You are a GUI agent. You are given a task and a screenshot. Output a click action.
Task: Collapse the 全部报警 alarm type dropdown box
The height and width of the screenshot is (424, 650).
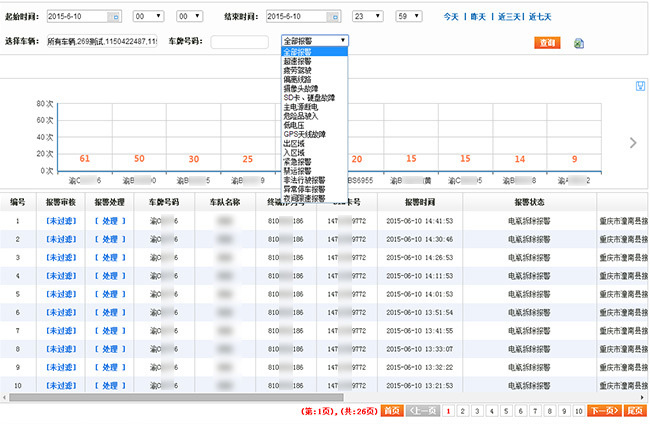(315, 41)
